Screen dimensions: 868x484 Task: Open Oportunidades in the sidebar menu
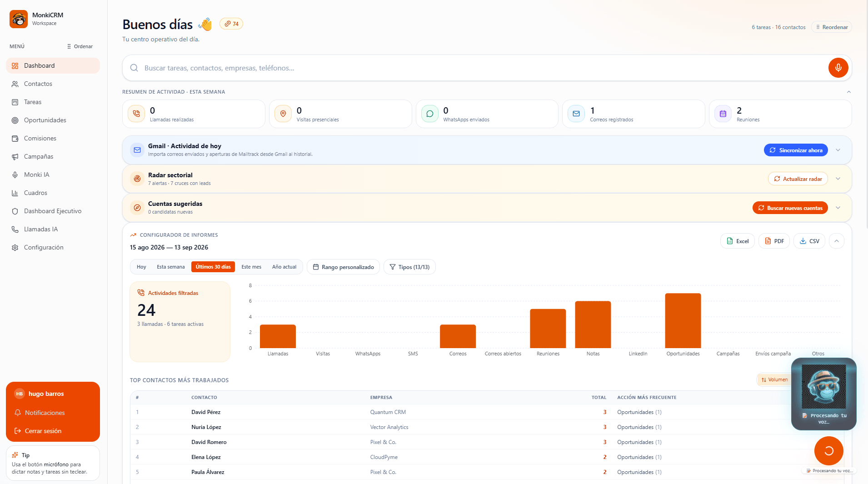pyautogui.click(x=53, y=120)
